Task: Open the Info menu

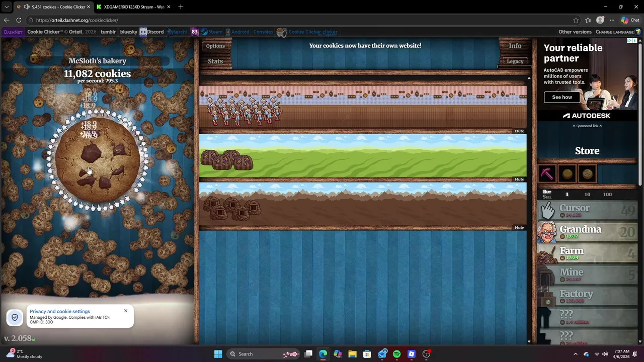Action: (x=515, y=46)
